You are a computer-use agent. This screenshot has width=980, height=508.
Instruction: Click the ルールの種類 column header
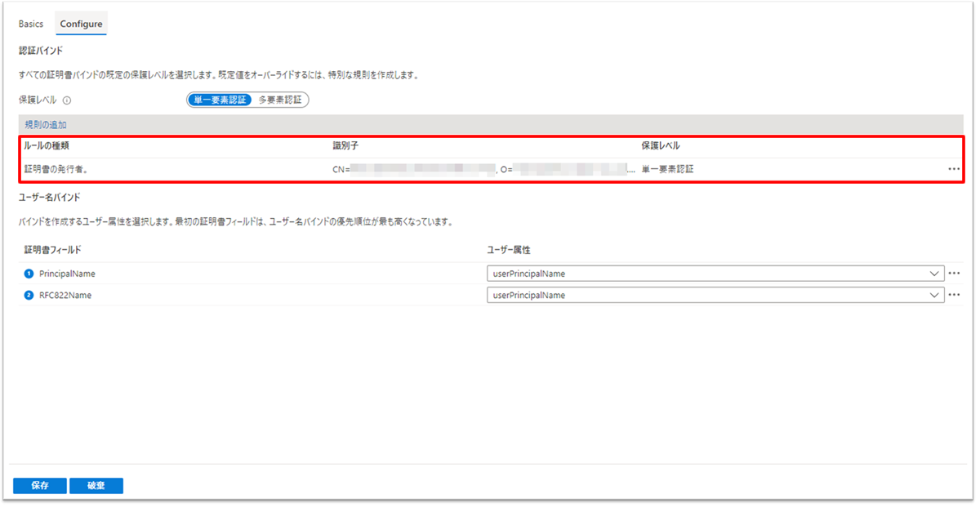point(52,145)
